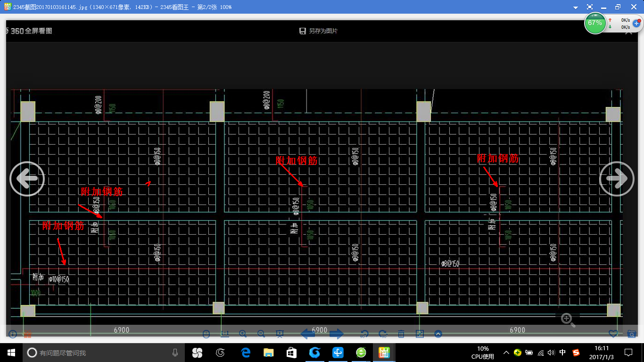Viewport: 644px width, 362px height.
Task: Toggle the 中 input language indicator
Action: coord(562,353)
